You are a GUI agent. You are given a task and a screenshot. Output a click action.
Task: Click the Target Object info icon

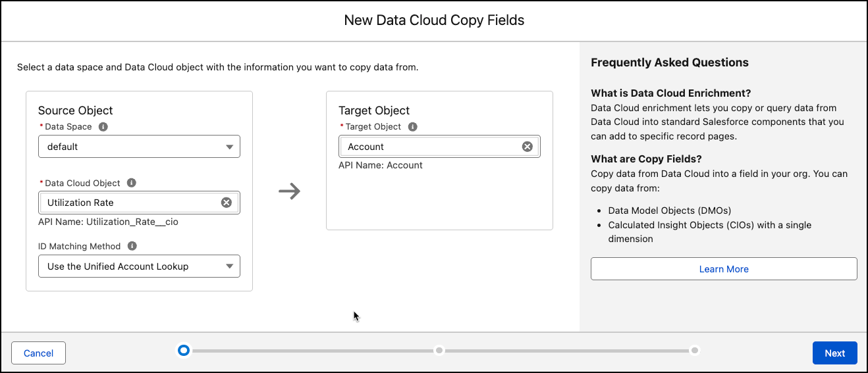412,127
